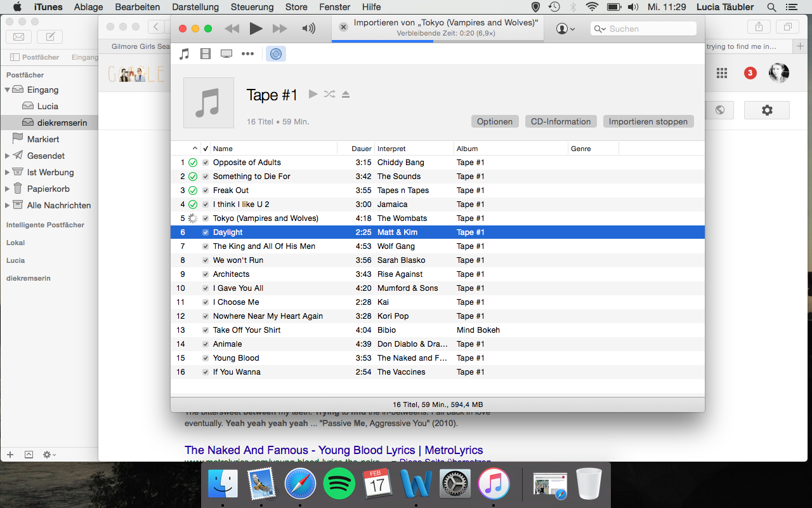Open the Darstellung menu
812x508 pixels.
coord(195,7)
